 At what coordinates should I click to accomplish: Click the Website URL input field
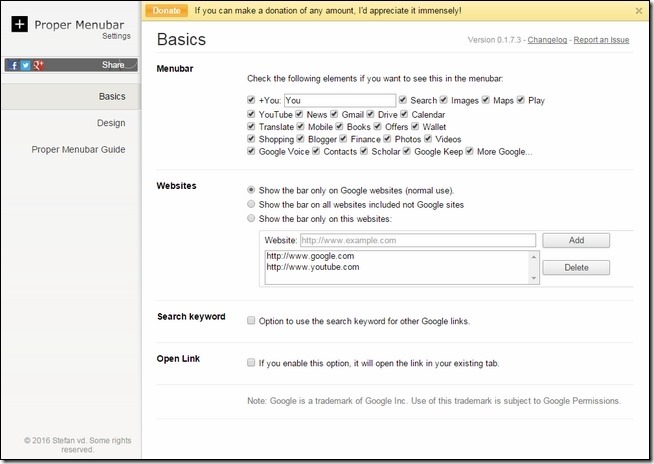(416, 241)
